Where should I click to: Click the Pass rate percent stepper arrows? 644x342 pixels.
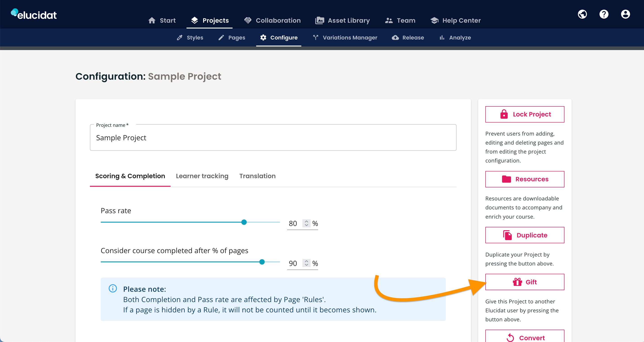tap(306, 223)
